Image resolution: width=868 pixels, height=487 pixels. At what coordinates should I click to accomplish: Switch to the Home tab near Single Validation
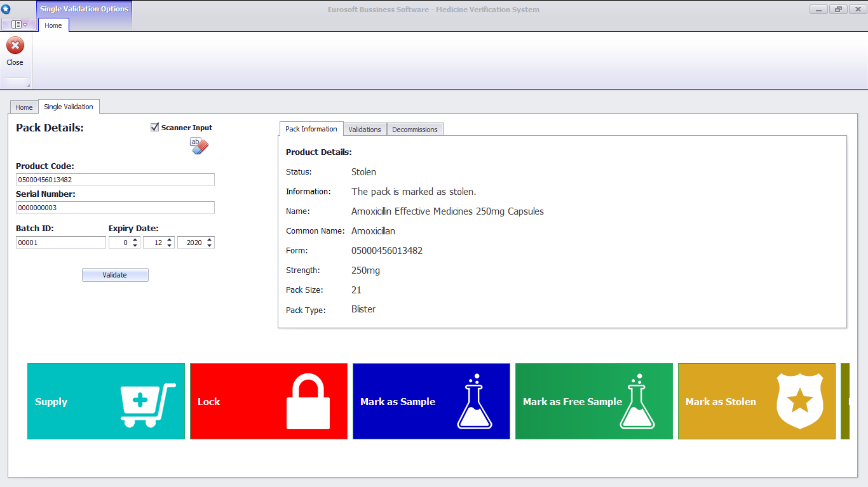click(24, 107)
